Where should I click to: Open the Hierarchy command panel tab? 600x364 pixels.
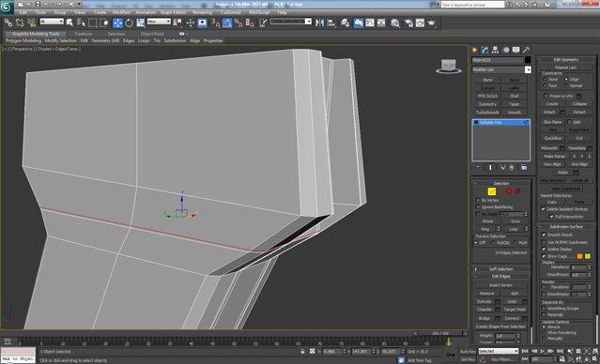click(x=496, y=50)
